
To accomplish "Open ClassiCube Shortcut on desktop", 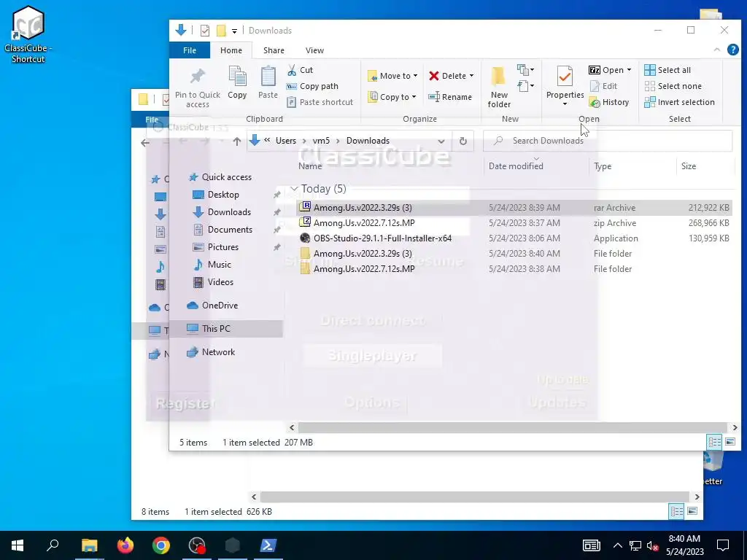I will coord(28,34).
